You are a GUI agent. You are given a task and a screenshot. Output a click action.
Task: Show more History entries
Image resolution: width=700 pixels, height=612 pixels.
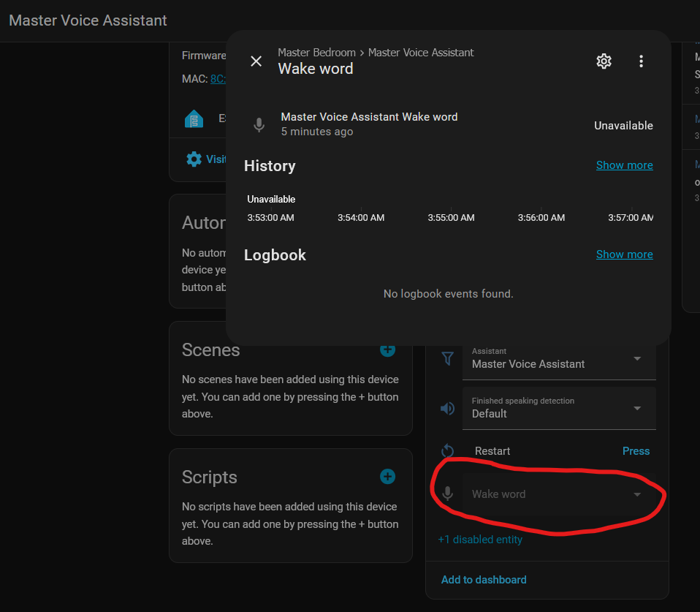coord(624,165)
